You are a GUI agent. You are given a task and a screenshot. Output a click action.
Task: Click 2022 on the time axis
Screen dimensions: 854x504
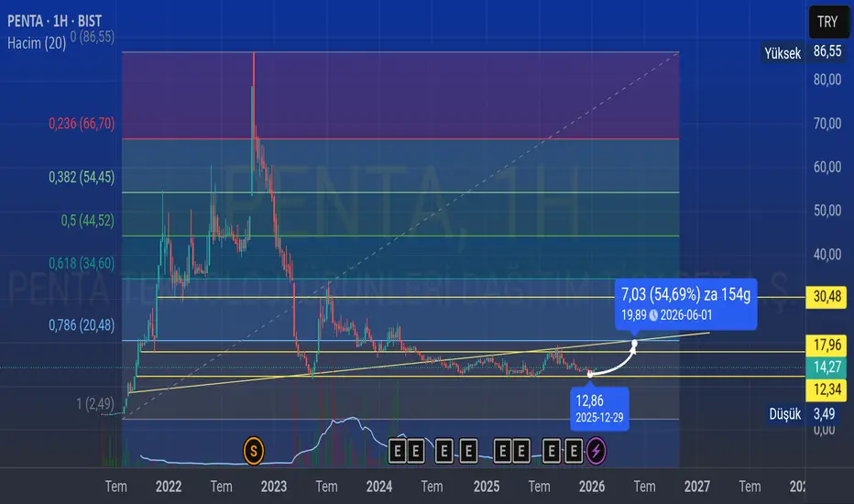[169, 487]
